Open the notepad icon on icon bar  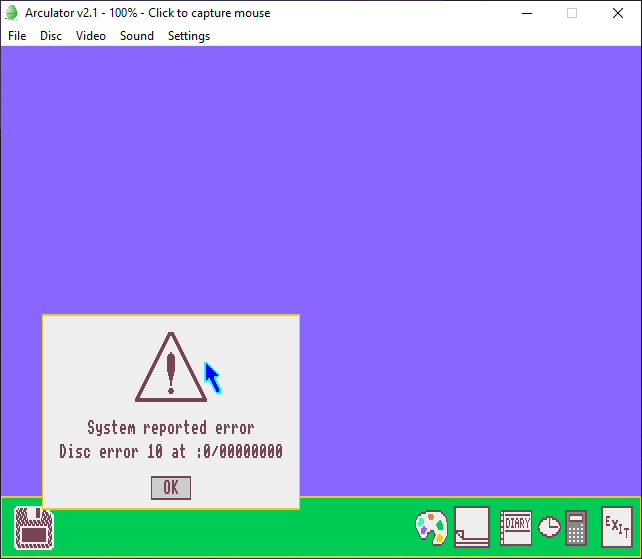pyautogui.click(x=472, y=526)
